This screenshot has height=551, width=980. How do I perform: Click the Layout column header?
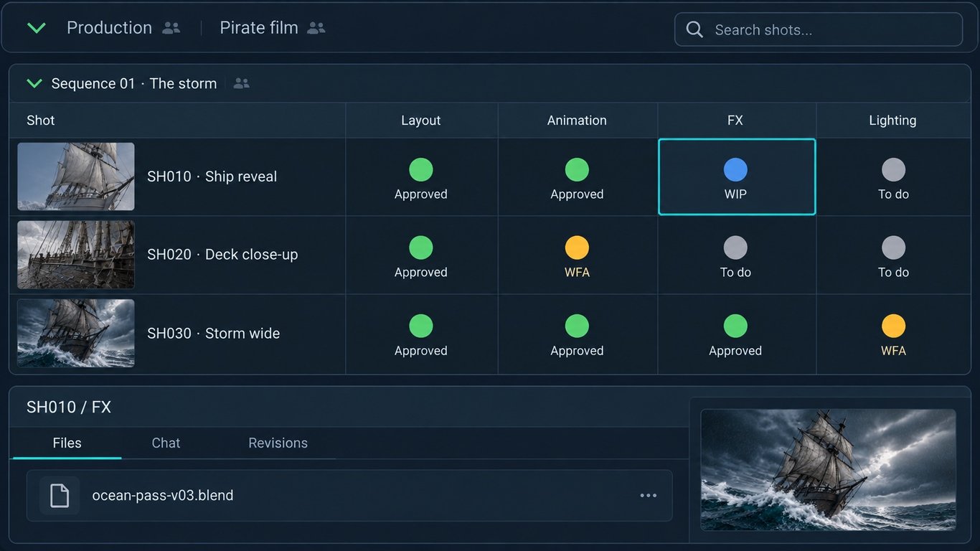click(x=421, y=121)
